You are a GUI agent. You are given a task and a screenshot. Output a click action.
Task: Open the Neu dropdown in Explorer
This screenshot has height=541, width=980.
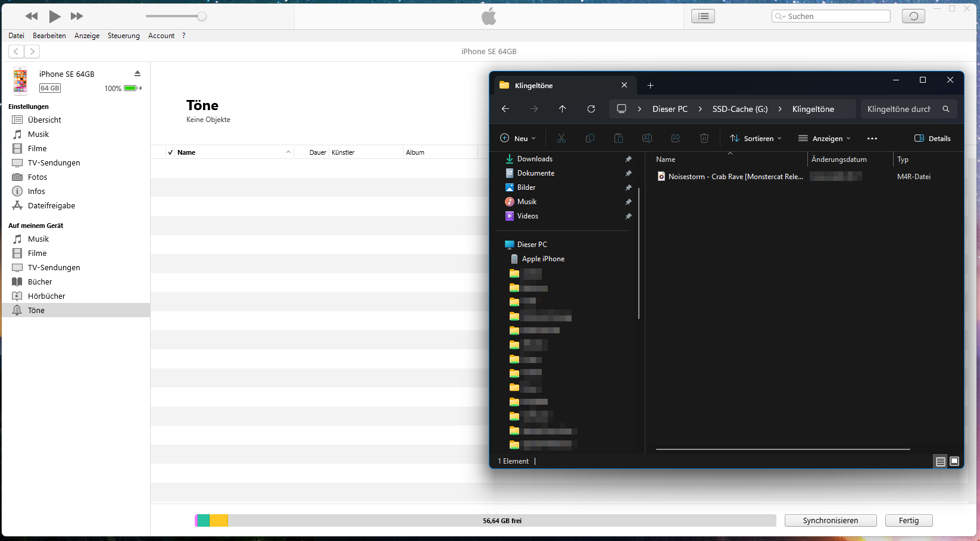[x=517, y=139]
